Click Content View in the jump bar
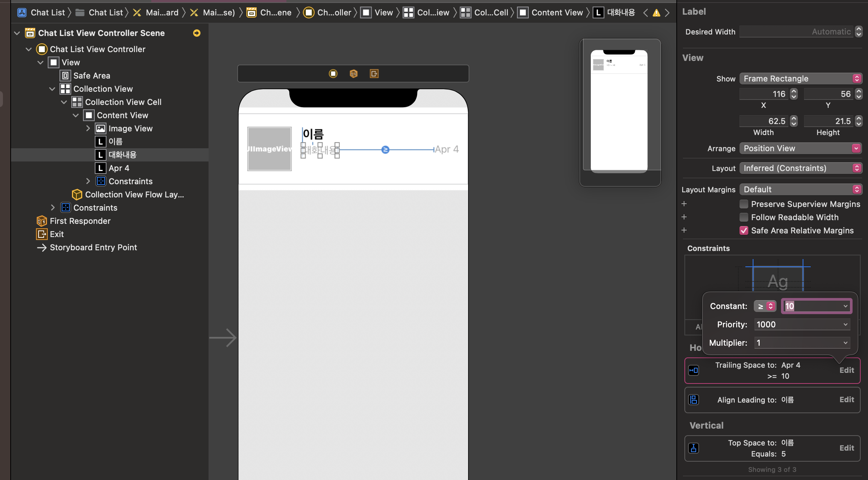The height and width of the screenshot is (480, 868). click(x=557, y=13)
